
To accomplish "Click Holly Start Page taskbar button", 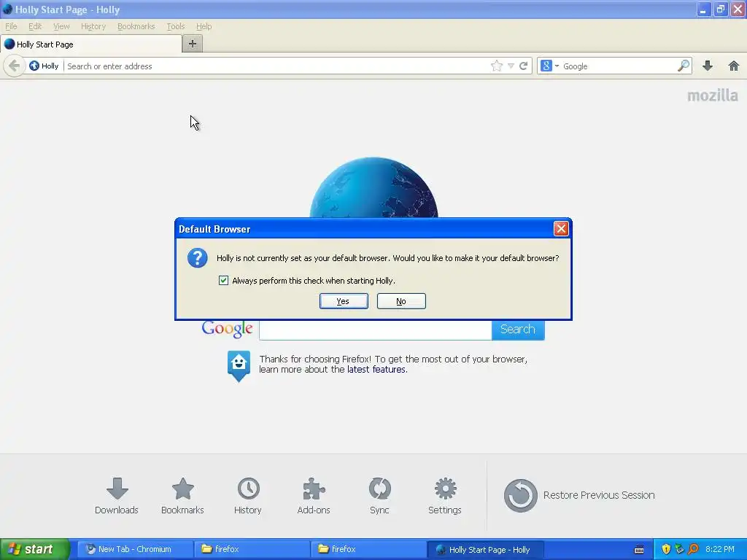I will pos(485,549).
